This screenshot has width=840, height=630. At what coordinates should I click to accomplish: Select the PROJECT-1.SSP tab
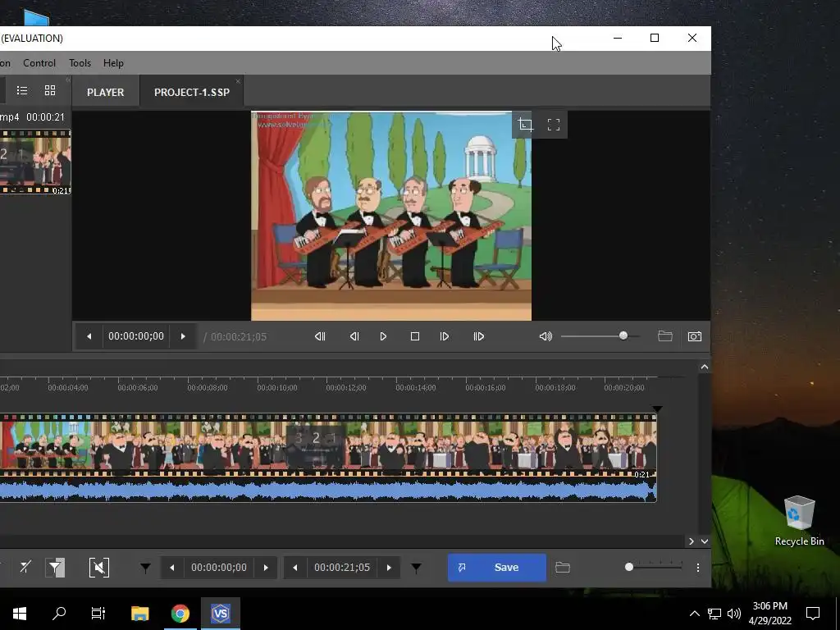click(192, 92)
